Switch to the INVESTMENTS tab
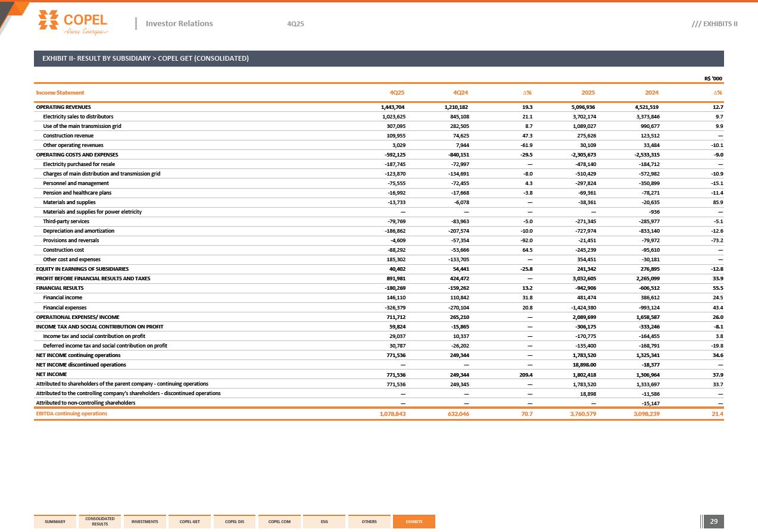 pyautogui.click(x=145, y=522)
